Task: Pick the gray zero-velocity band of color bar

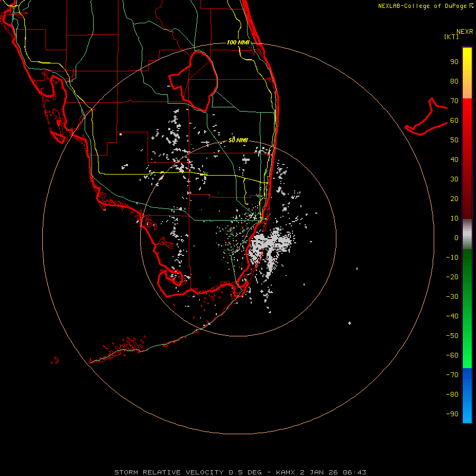Action: (x=467, y=234)
